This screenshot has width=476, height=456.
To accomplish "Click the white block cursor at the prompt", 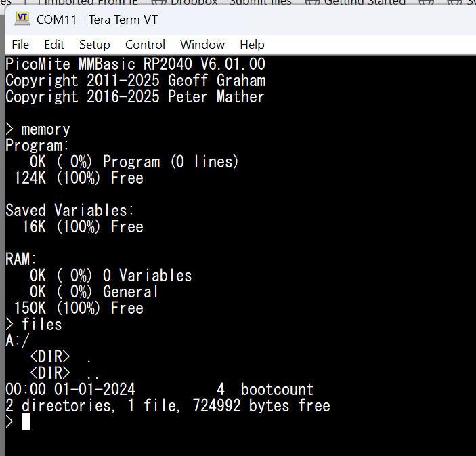I will (26, 421).
